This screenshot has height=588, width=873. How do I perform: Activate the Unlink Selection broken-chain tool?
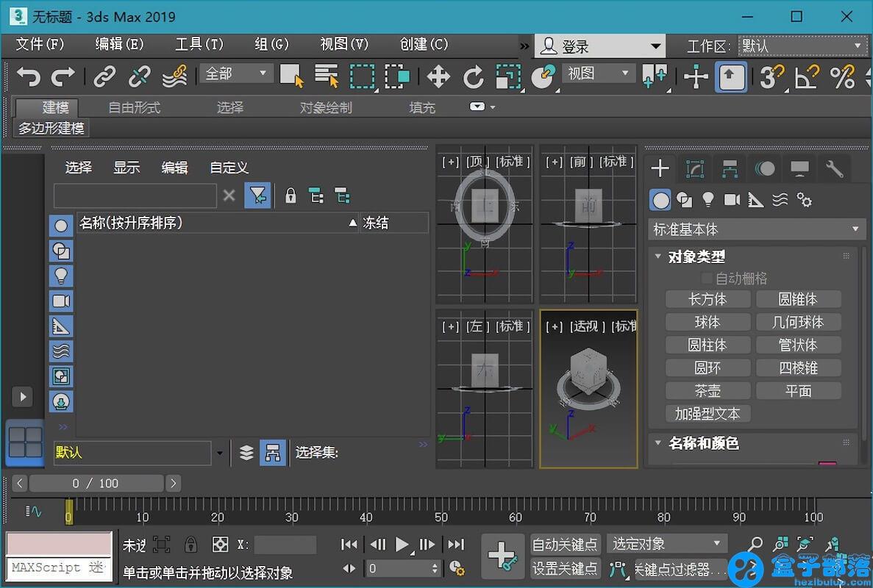(x=139, y=76)
